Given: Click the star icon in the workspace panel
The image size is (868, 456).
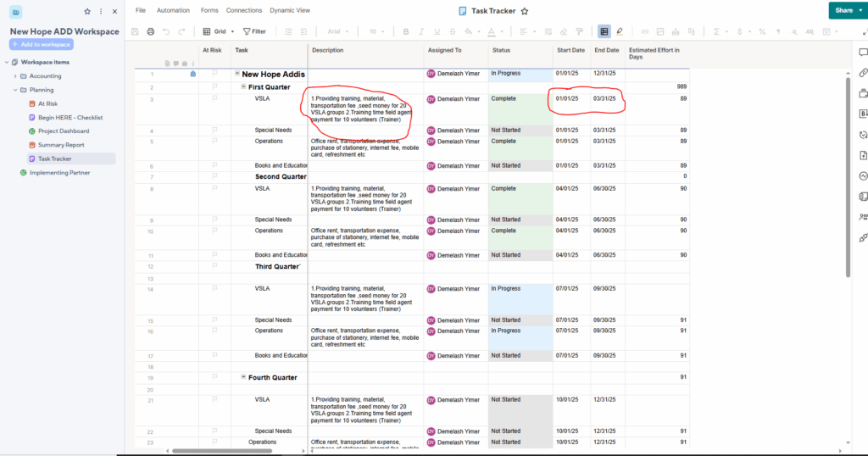Looking at the screenshot, I should pyautogui.click(x=87, y=11).
